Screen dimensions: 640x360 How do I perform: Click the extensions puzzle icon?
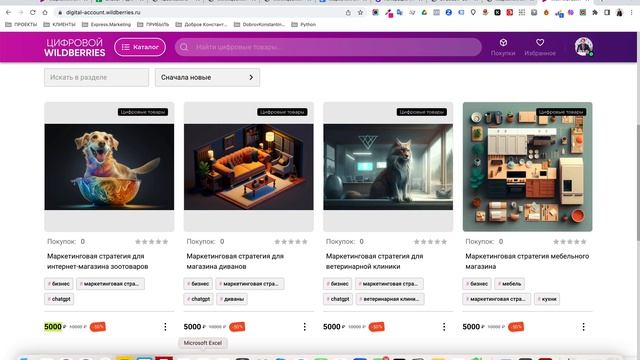tap(595, 13)
